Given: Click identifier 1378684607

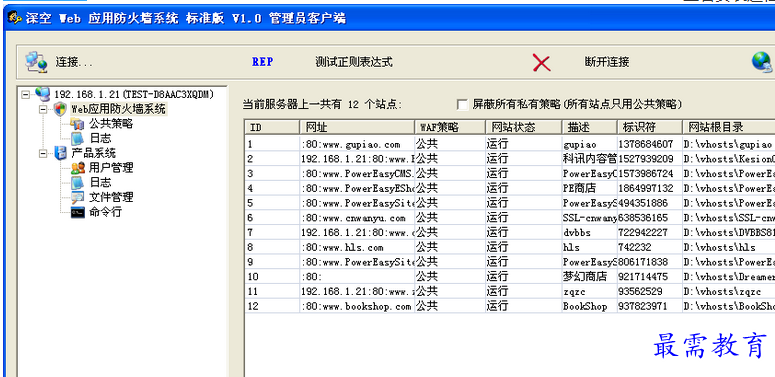Looking at the screenshot, I should click(646, 144).
